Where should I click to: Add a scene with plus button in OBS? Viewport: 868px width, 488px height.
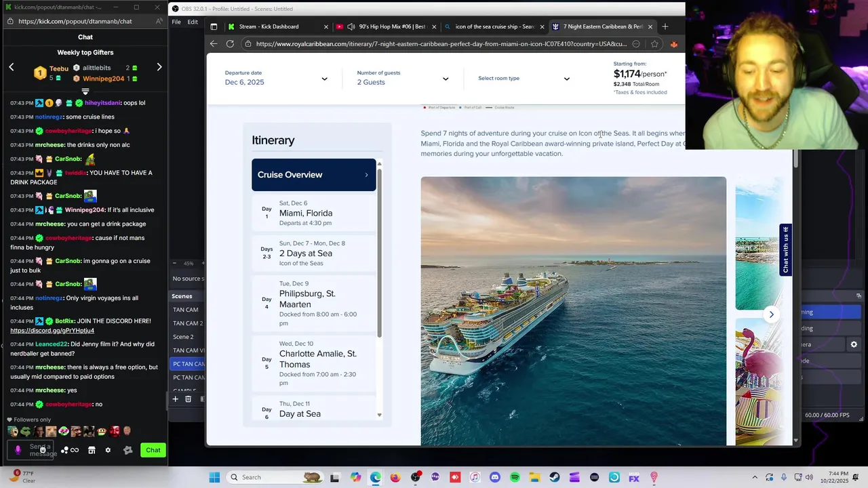(x=175, y=399)
